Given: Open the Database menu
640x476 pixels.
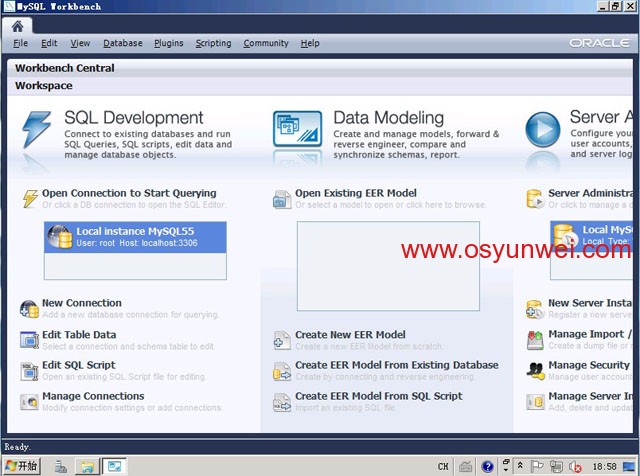Looking at the screenshot, I should tap(123, 43).
